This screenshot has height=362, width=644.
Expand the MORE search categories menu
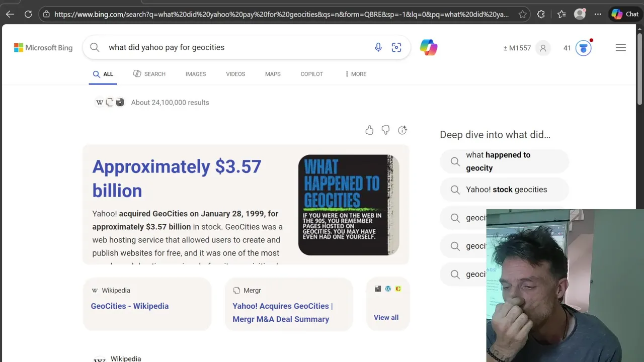(355, 74)
